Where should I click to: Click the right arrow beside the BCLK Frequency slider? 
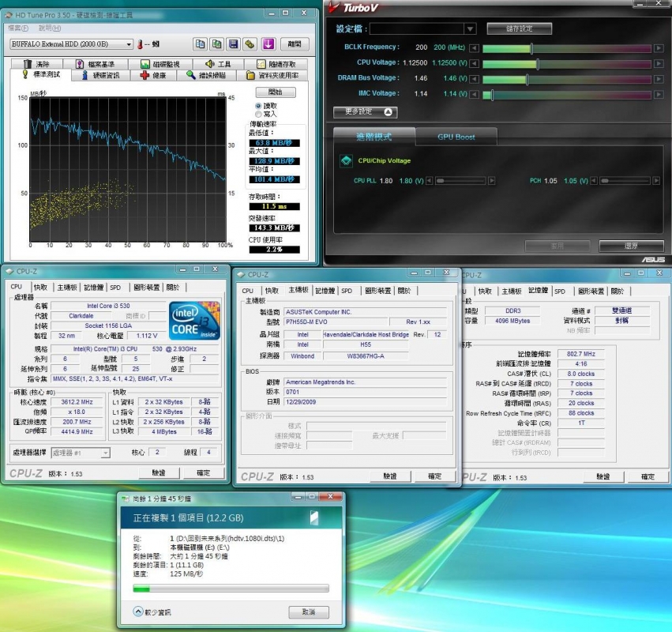(x=658, y=47)
